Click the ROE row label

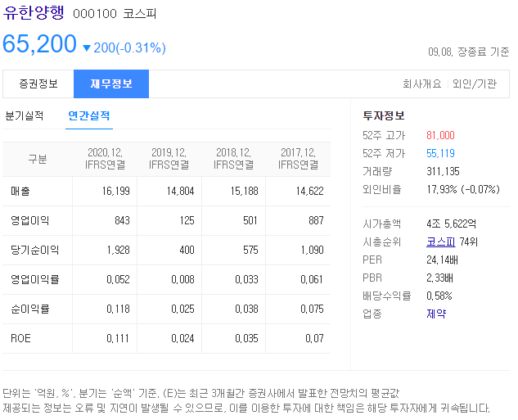click(x=20, y=338)
